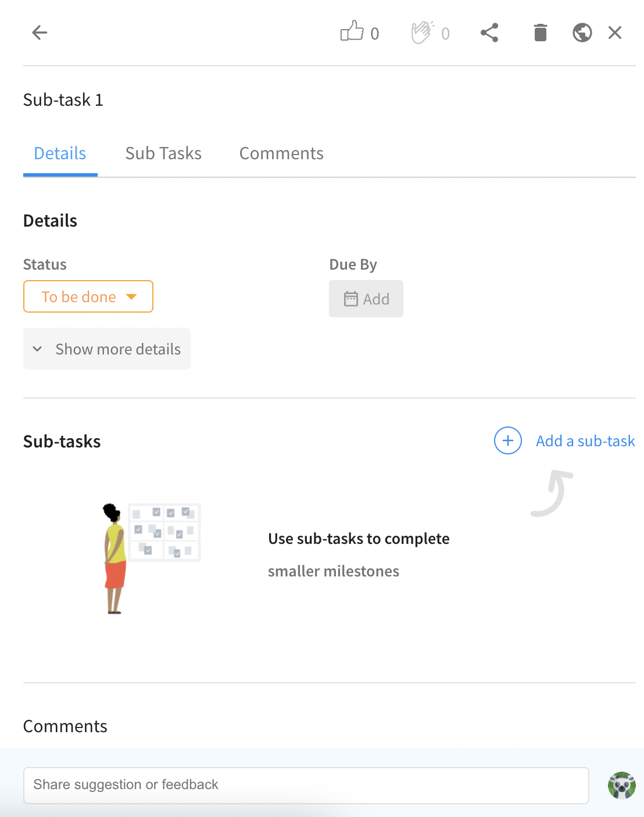The width and height of the screenshot is (644, 817).
Task: Like the task with thumbs-up icon
Action: (352, 31)
